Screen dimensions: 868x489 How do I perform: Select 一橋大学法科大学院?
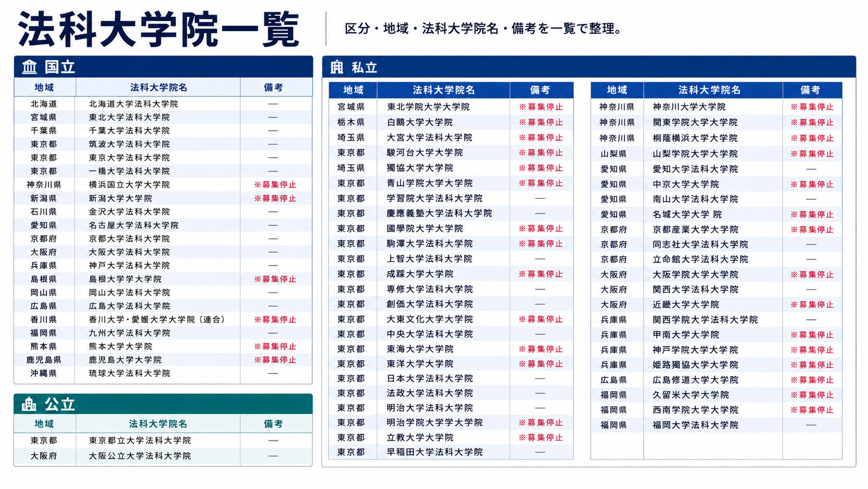click(x=129, y=171)
